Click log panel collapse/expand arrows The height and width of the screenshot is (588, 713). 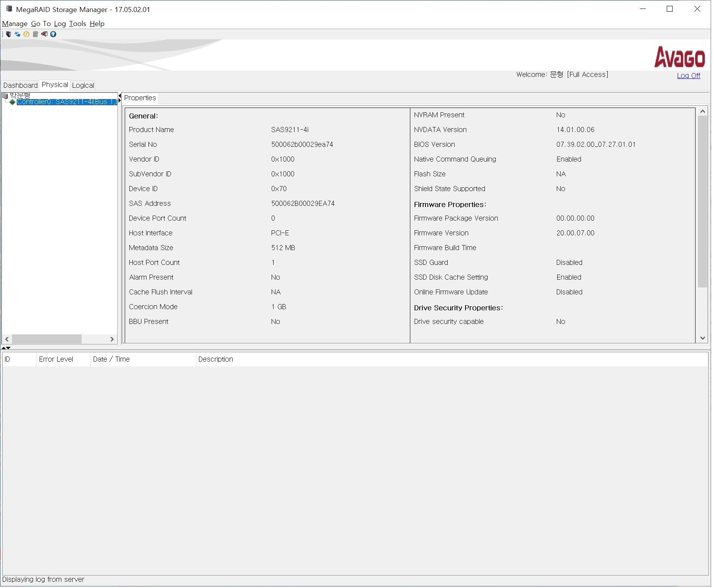[x=6, y=348]
